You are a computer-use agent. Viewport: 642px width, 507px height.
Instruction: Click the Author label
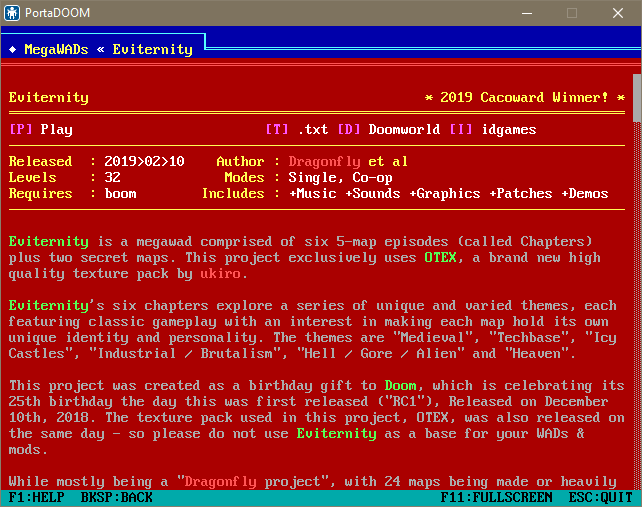tap(240, 161)
